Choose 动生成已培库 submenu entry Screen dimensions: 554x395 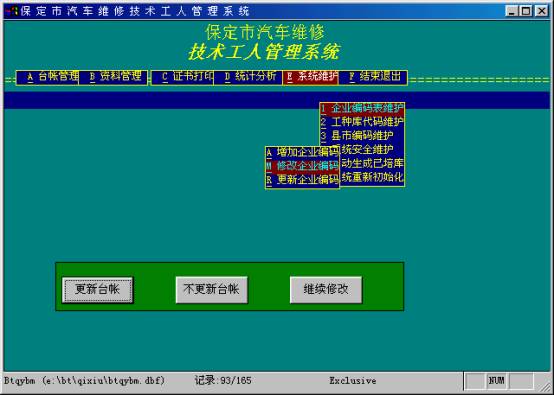point(372,163)
